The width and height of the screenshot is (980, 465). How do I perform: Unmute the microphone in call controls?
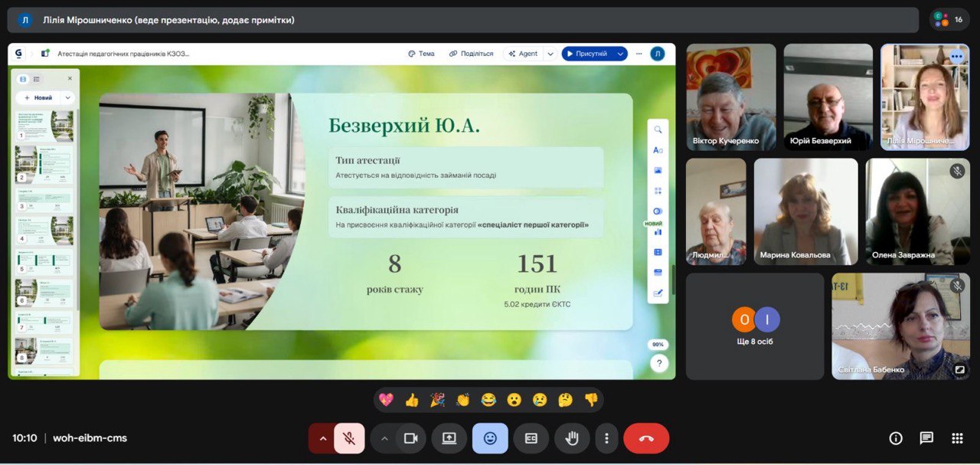coord(349,438)
